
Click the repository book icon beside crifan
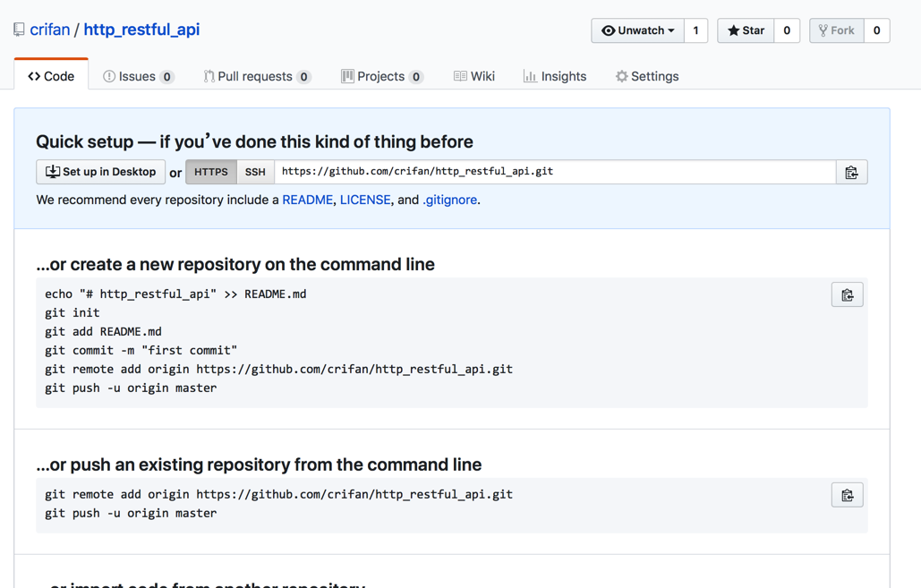click(x=19, y=30)
